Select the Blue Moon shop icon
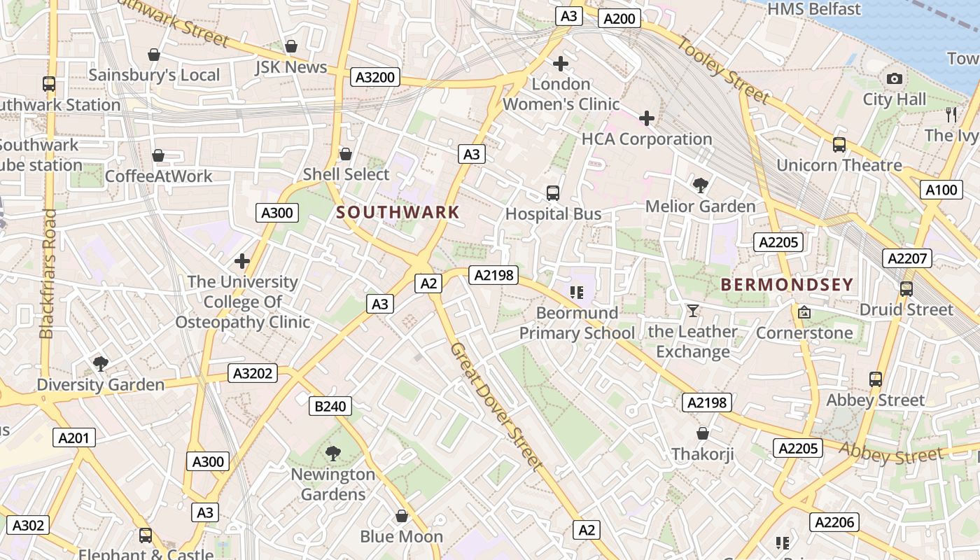Viewport: 980px width, 560px height. [402, 517]
